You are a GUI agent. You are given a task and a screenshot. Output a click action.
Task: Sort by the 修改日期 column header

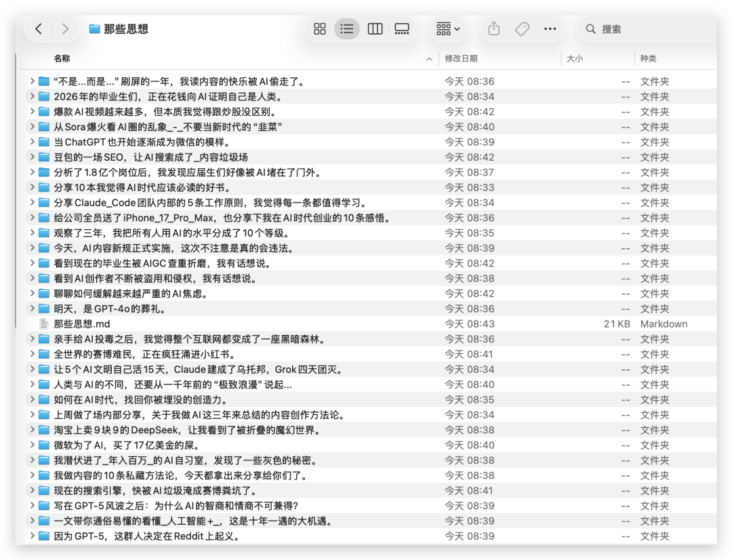pyautogui.click(x=461, y=58)
